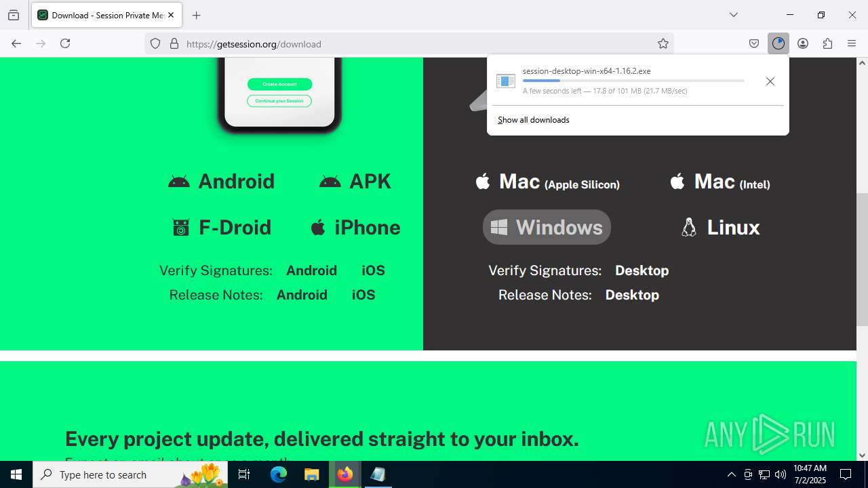Viewport: 868px width, 488px height.
Task: Open tracking protection shield icon
Action: (x=155, y=43)
